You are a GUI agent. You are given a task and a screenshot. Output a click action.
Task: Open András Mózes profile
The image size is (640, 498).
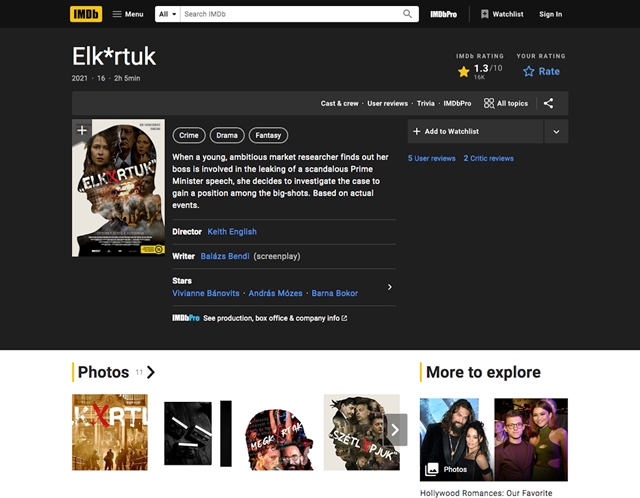(275, 293)
